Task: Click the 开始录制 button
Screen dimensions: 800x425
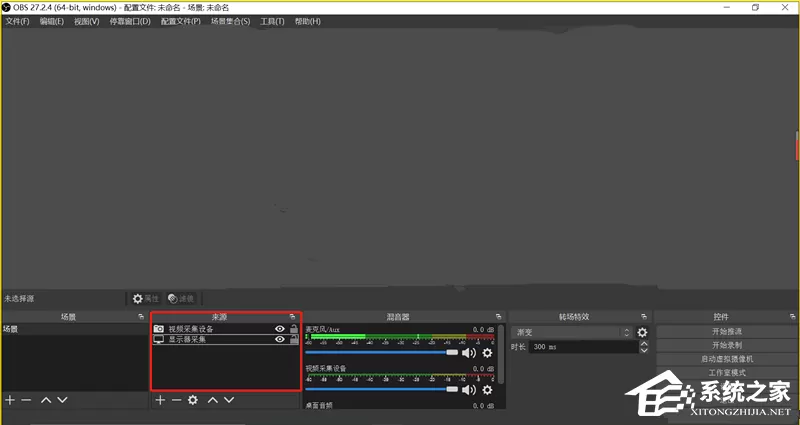Action: coord(727,345)
